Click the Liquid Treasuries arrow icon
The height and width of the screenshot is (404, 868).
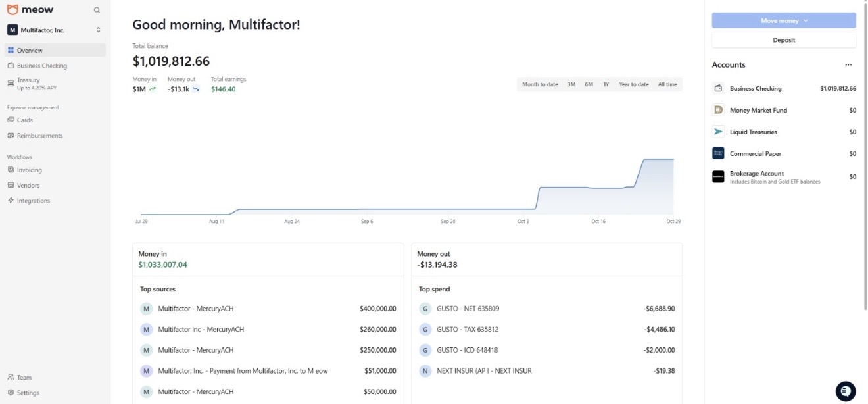(718, 132)
